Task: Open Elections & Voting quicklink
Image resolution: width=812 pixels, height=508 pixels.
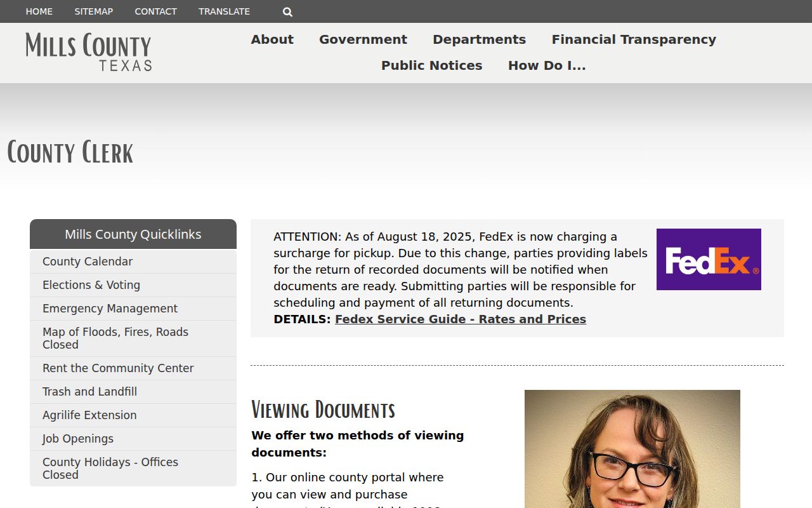Action: (x=133, y=285)
